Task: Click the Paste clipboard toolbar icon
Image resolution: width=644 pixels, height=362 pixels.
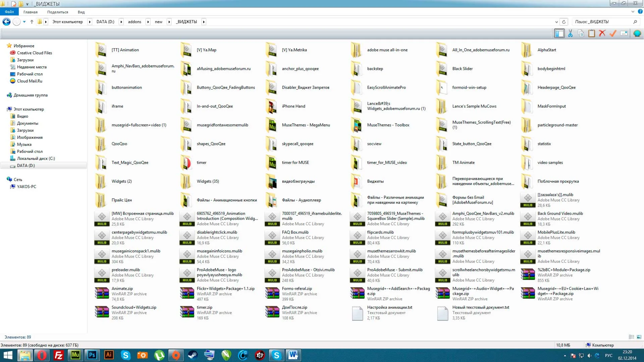Action: (x=592, y=33)
